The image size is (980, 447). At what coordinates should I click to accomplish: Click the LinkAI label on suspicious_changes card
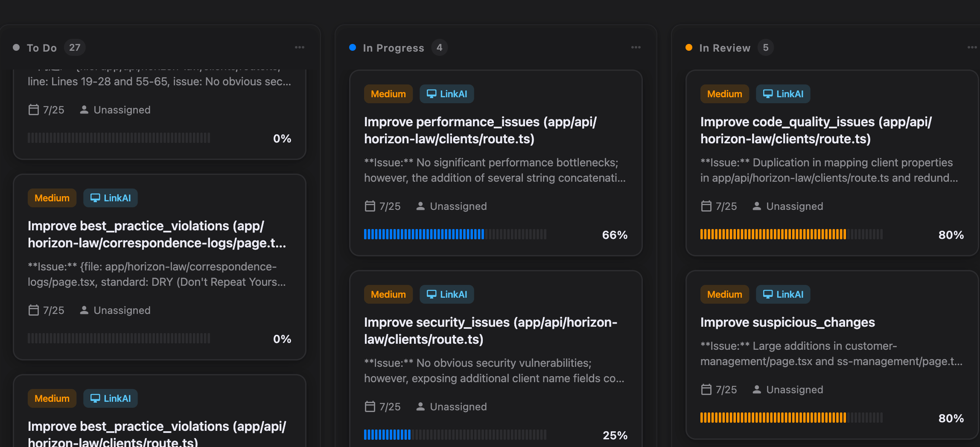(x=783, y=294)
